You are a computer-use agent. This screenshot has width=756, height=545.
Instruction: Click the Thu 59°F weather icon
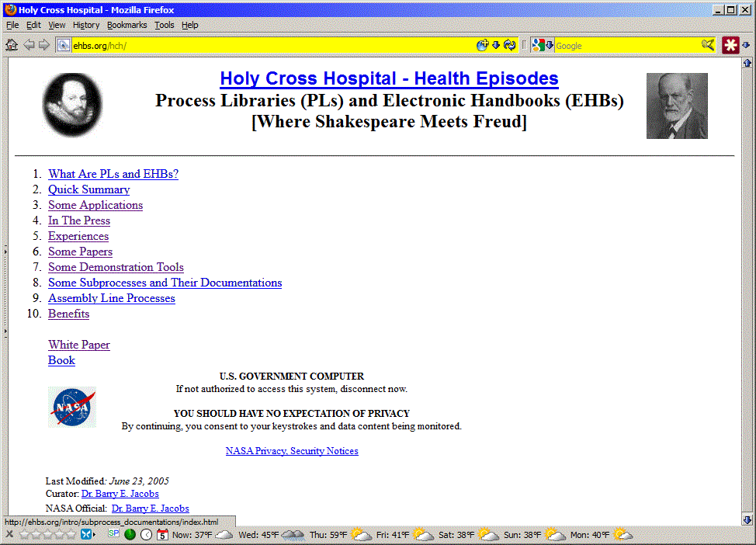(361, 534)
